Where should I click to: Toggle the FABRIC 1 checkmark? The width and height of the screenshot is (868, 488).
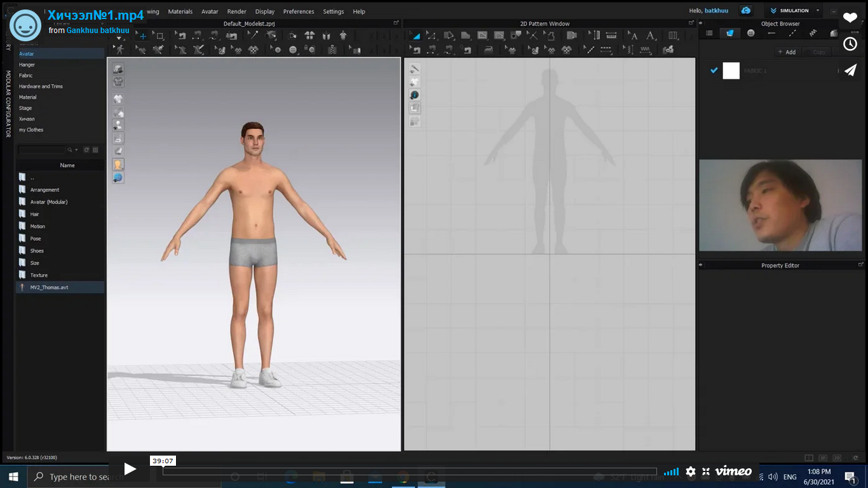pyautogui.click(x=714, y=71)
